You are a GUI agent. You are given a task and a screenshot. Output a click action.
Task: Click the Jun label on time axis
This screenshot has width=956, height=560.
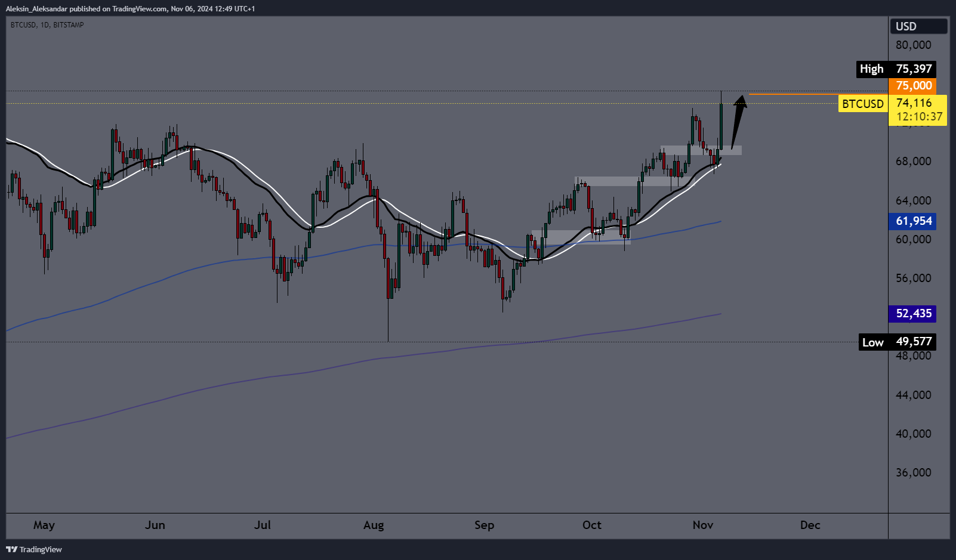click(x=155, y=525)
